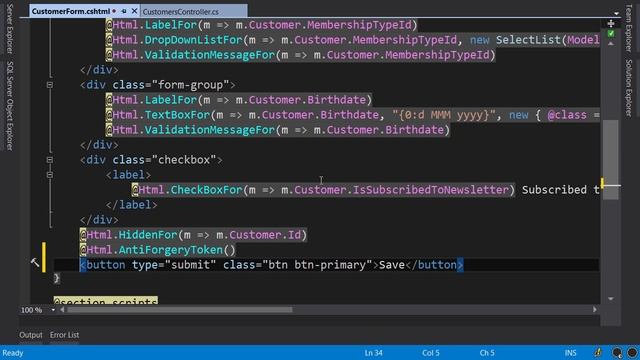640x360 pixels.
Task: Click the pencil pending changes status icon
Action: click(598, 352)
